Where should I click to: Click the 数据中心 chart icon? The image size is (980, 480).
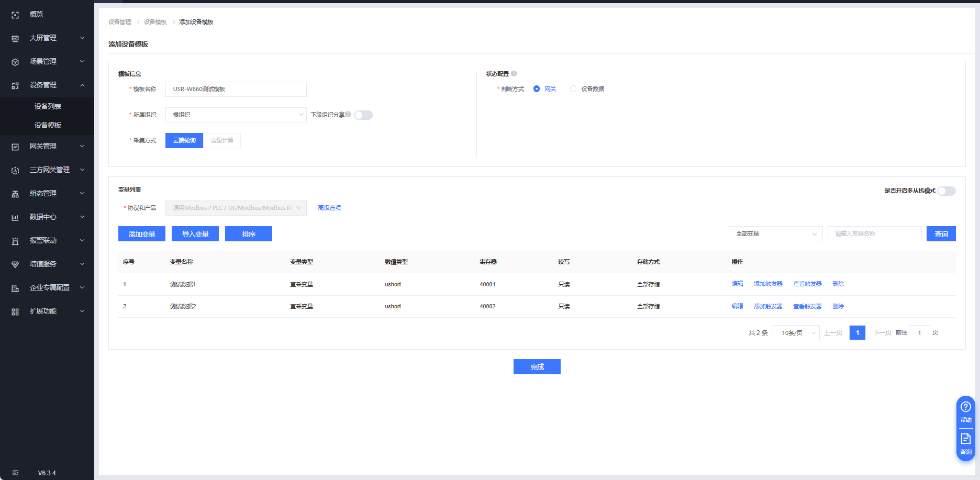(x=15, y=218)
